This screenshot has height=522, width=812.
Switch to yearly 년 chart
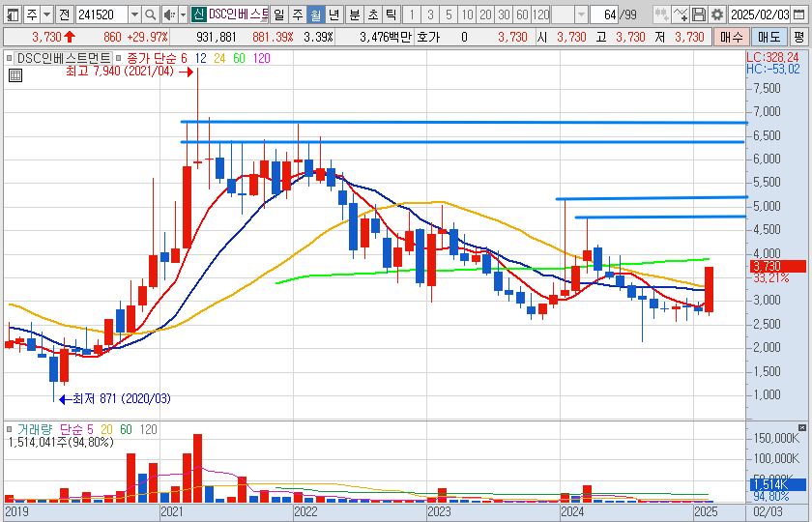point(334,14)
